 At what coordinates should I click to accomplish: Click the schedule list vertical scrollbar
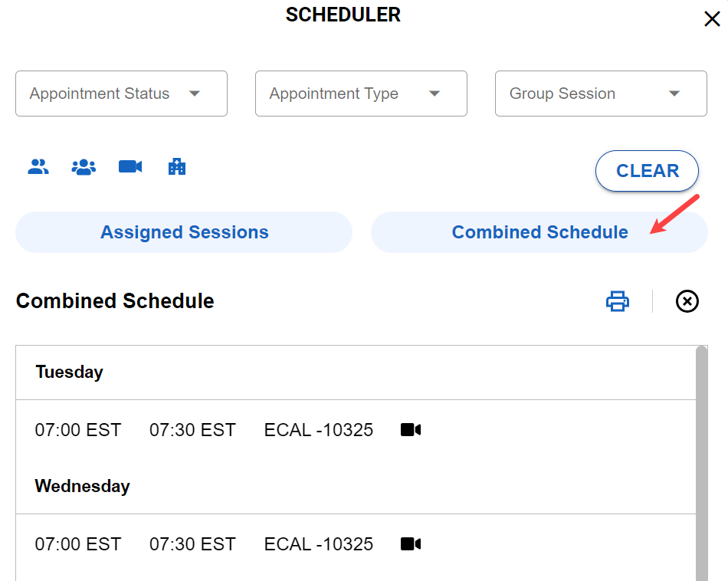click(x=701, y=460)
